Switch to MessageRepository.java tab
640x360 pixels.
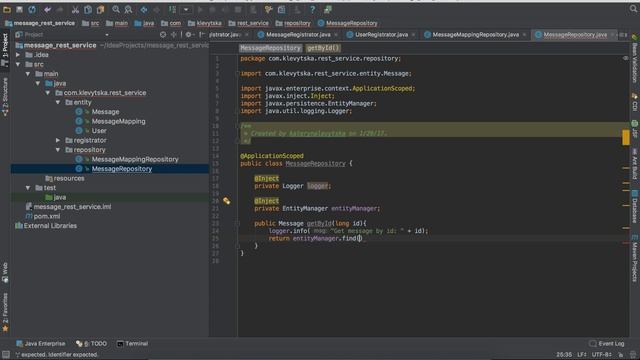click(575, 35)
